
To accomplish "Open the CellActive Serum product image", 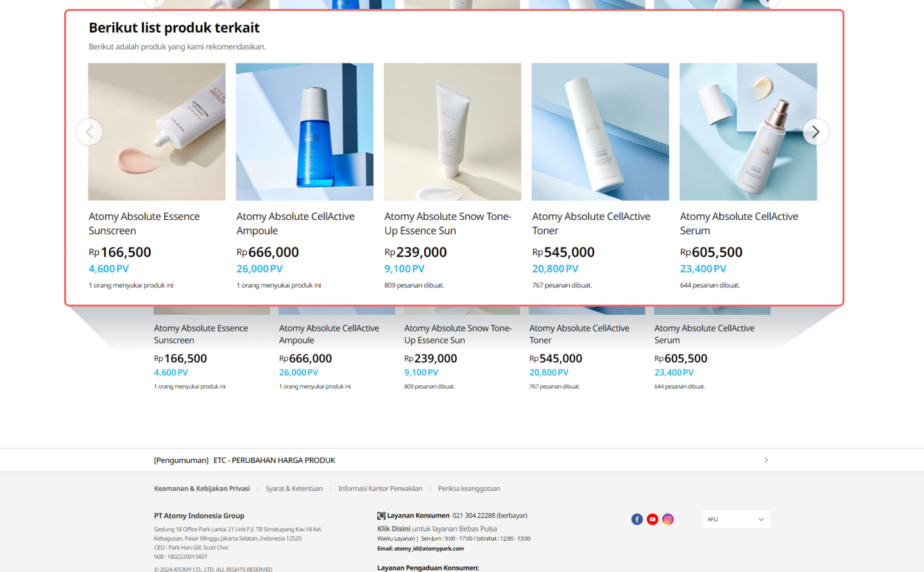I will click(748, 131).
